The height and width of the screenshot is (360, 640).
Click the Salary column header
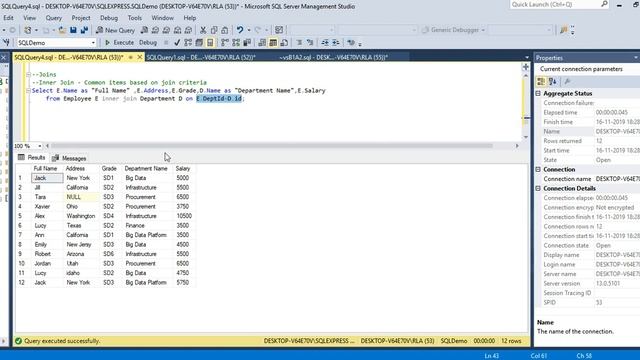(182, 169)
